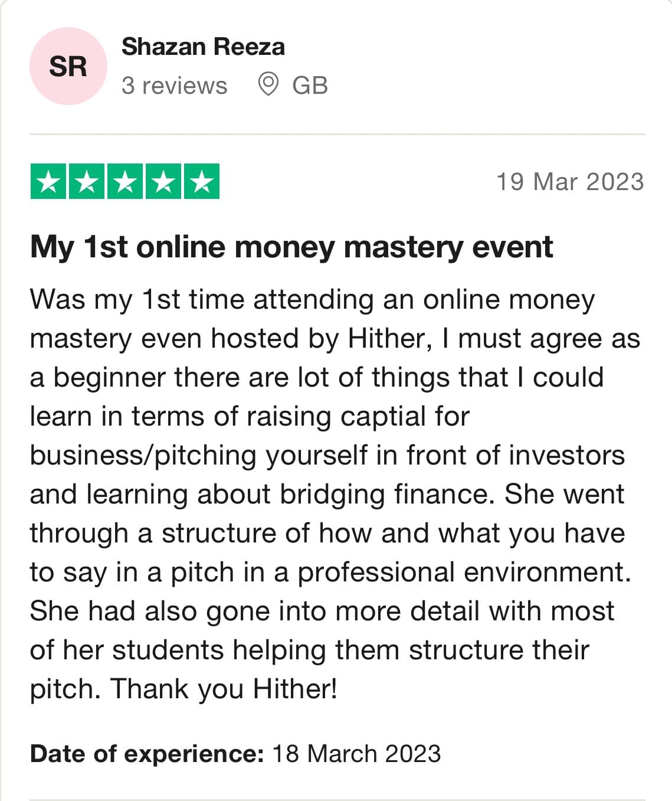
Task: Click the first green rating star
Action: click(x=48, y=181)
